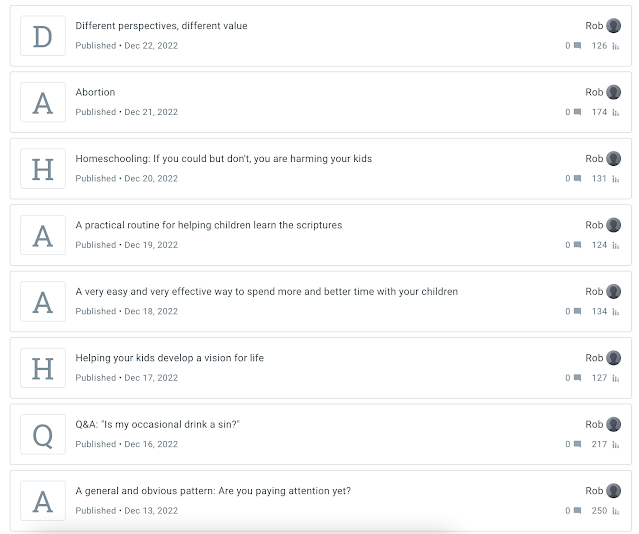Open the 'Abortion' post

tap(95, 92)
